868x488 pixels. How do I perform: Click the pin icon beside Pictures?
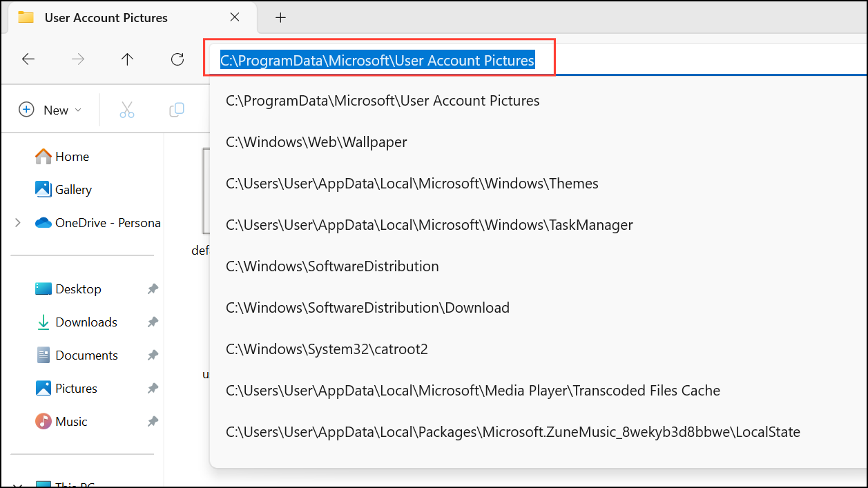tap(153, 389)
